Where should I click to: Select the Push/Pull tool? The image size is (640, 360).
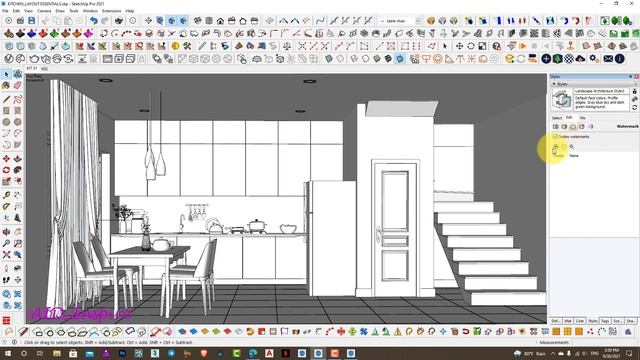coord(18,159)
